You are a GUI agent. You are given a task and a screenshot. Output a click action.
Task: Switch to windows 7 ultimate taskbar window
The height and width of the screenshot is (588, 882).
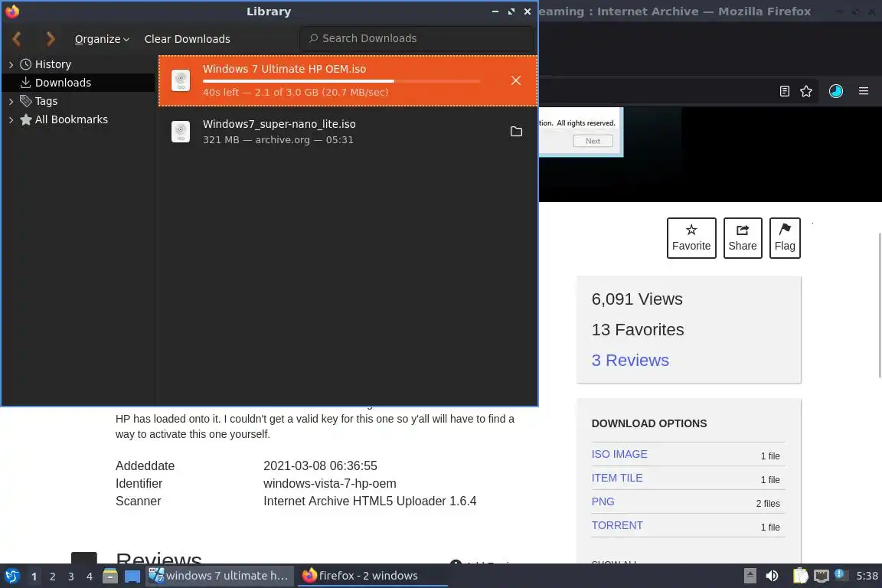pos(220,576)
